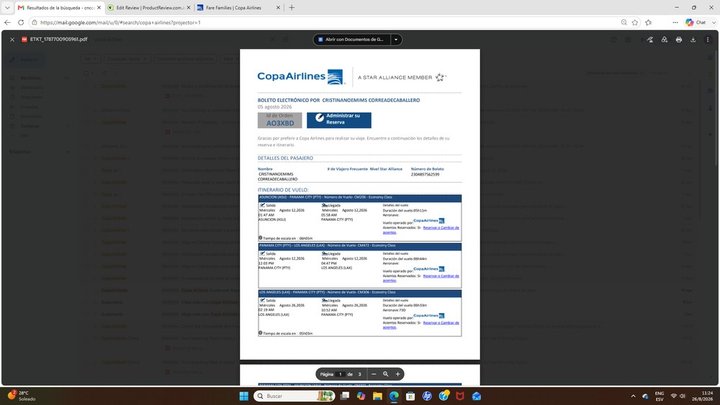This screenshot has width=720, height=405.
Task: Expand the open-with dropdown arrow
Action: (396, 39)
